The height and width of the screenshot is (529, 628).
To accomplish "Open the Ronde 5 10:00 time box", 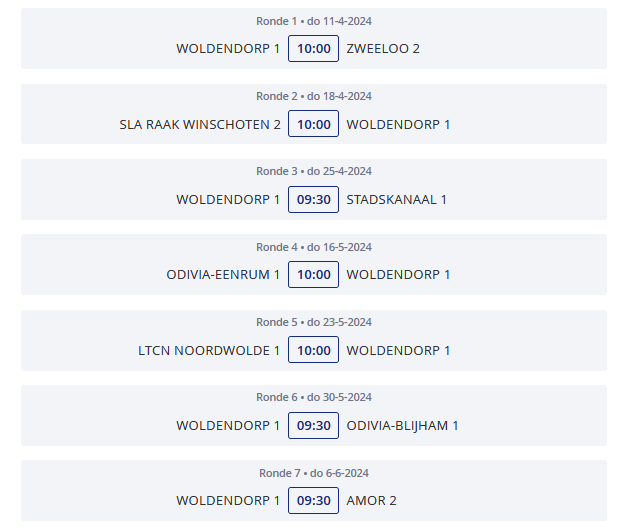I will (313, 350).
